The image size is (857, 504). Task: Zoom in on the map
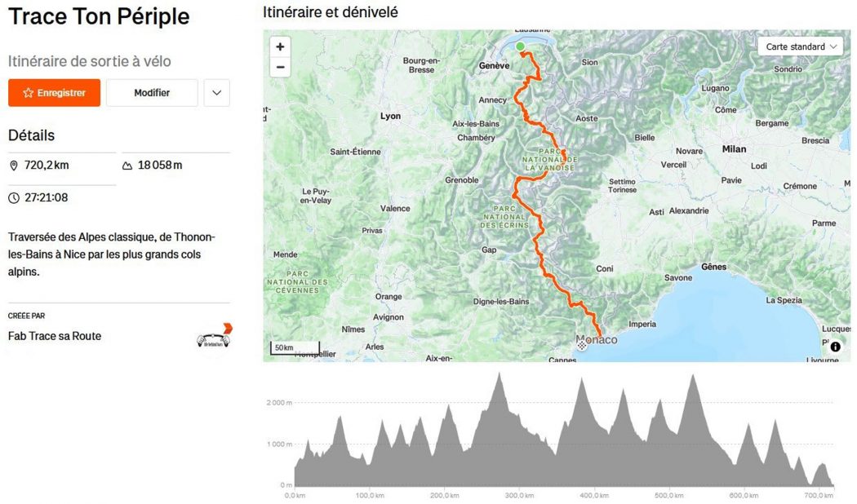click(x=280, y=47)
